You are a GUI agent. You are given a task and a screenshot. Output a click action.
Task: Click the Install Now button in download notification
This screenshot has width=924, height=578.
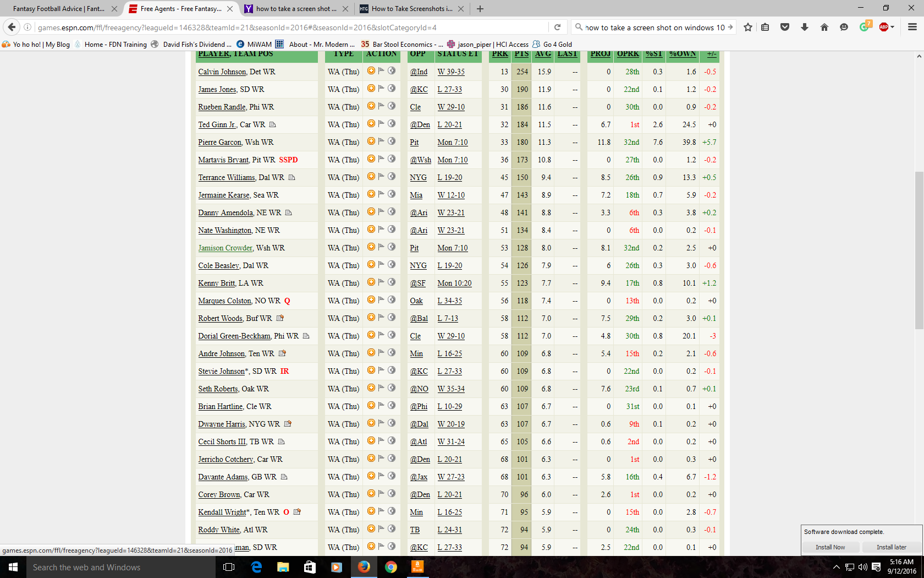point(830,547)
